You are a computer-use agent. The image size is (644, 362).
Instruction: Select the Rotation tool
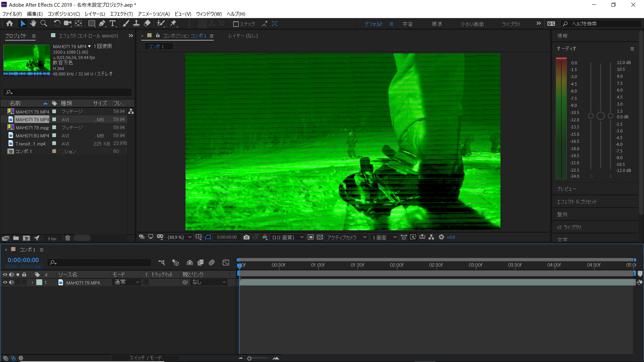(57, 23)
